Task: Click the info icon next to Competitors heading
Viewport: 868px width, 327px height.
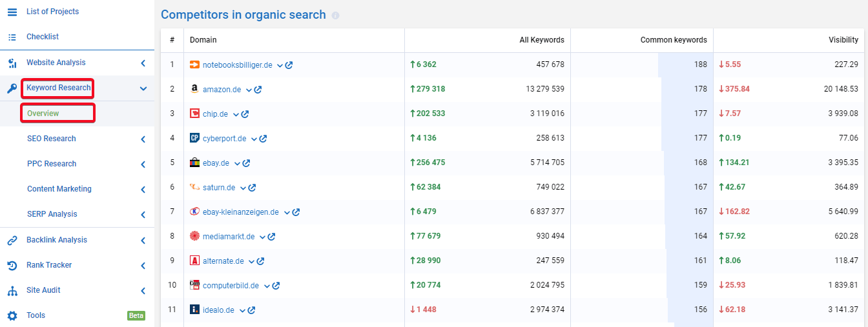Action: point(335,15)
